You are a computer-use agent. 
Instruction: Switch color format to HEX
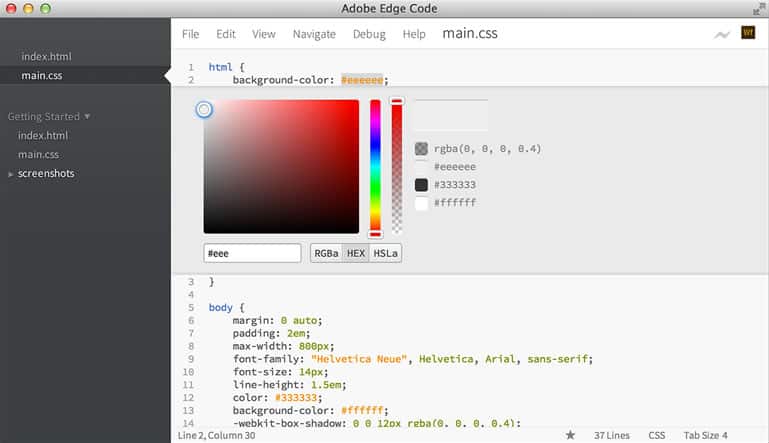356,253
